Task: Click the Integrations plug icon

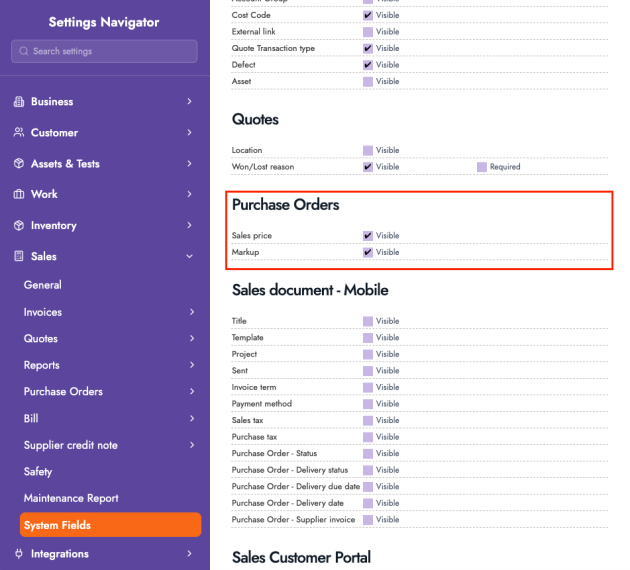Action: [x=19, y=554]
